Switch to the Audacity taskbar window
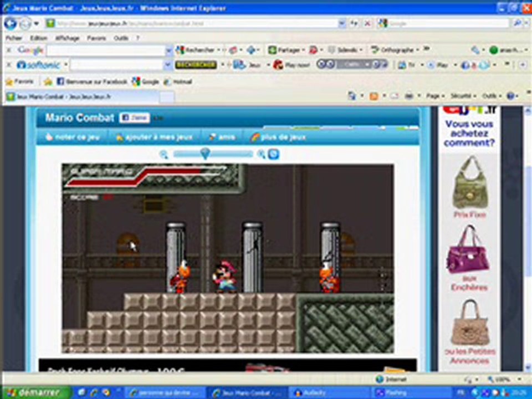Image resolution: width=532 pixels, height=399 pixels. pos(328,393)
